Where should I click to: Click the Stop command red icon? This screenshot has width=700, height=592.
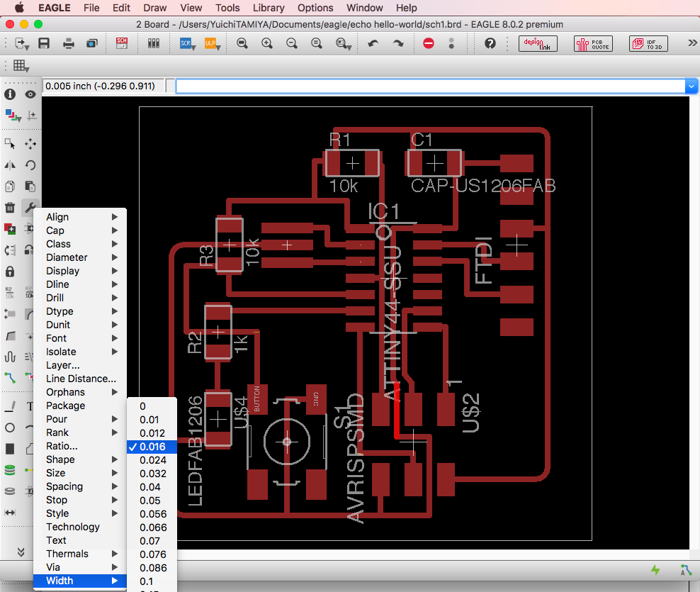coord(429,43)
